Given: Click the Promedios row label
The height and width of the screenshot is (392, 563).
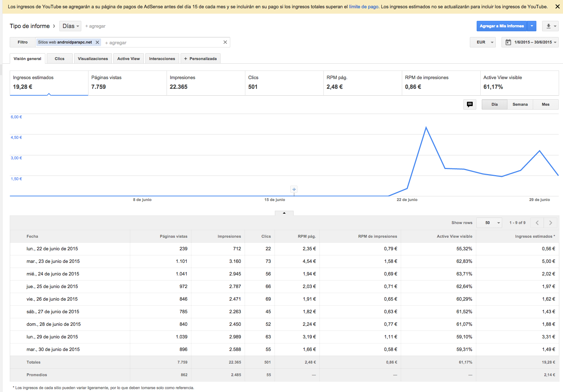Looking at the screenshot, I should click(x=37, y=375).
